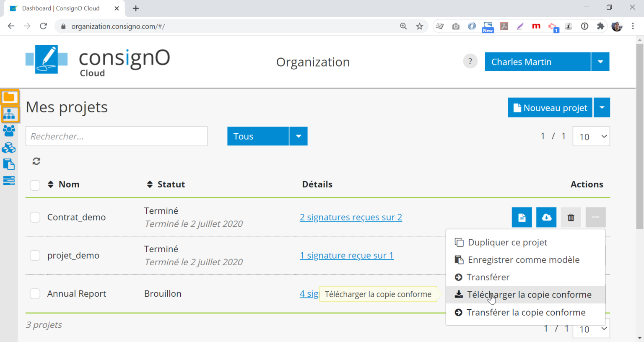
Task: Open the Charles Martin user dropdown arrow
Action: (x=600, y=62)
